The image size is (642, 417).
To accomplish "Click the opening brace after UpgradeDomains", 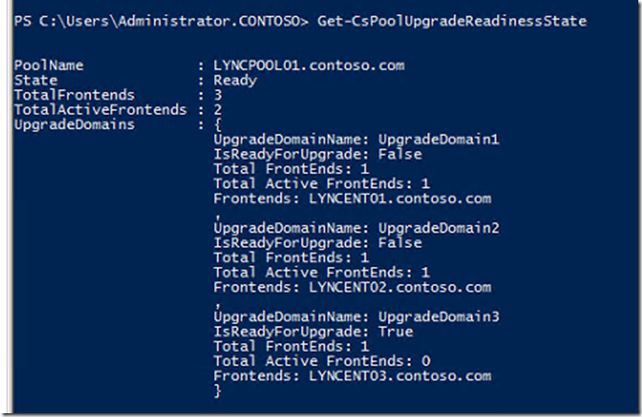I will [x=217, y=125].
